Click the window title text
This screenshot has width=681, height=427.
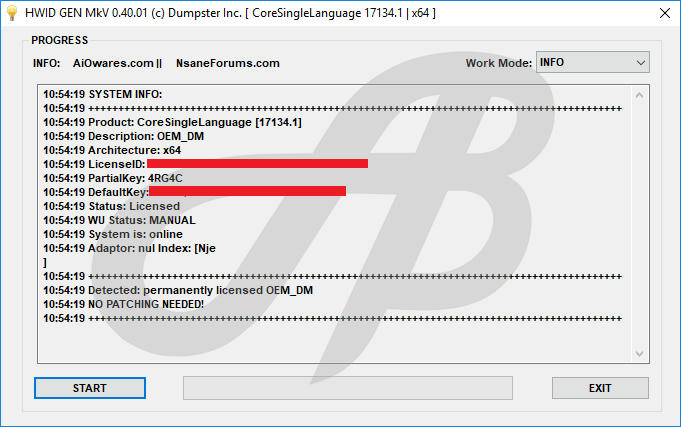(230, 13)
